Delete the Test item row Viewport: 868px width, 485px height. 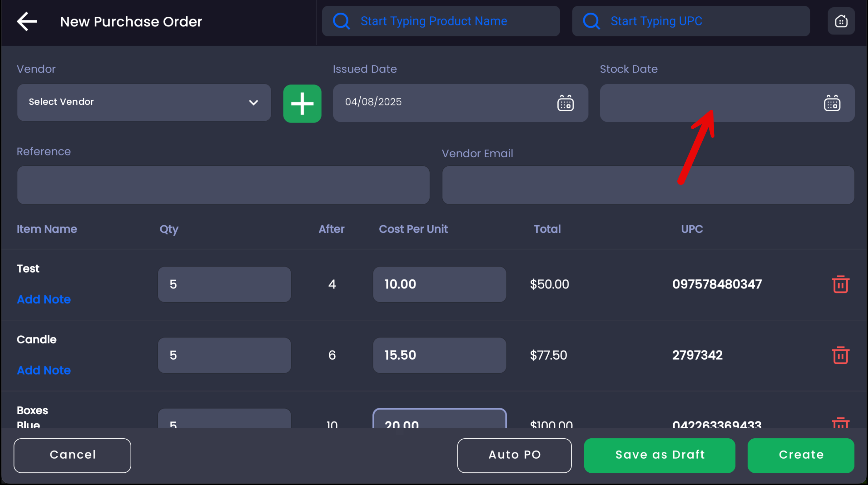tap(840, 284)
